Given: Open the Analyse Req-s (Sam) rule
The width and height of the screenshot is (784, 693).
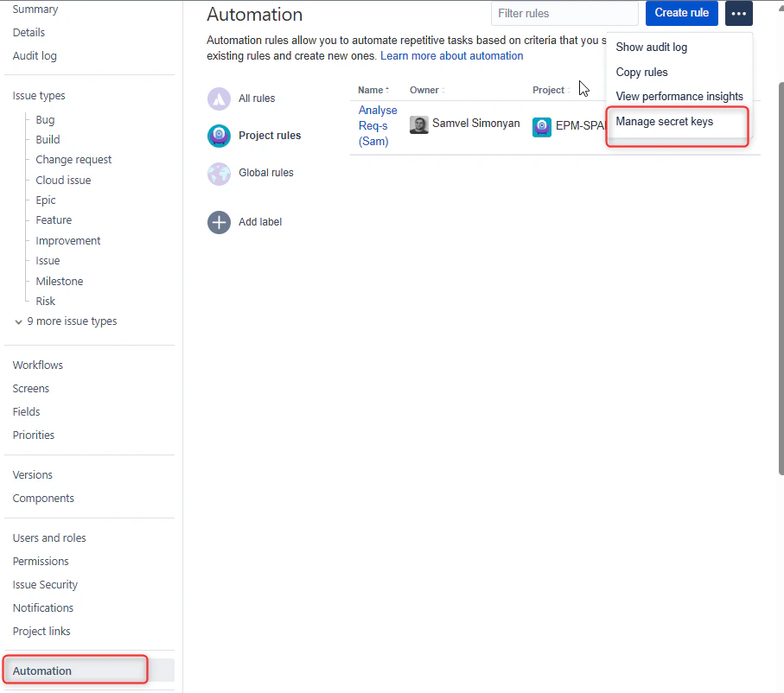Looking at the screenshot, I should 378,125.
